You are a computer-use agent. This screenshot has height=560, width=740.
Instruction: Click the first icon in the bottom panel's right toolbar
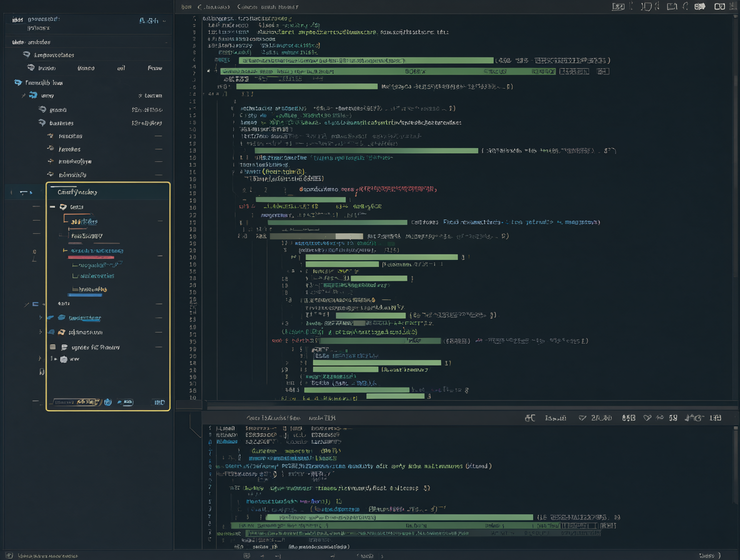(x=530, y=418)
